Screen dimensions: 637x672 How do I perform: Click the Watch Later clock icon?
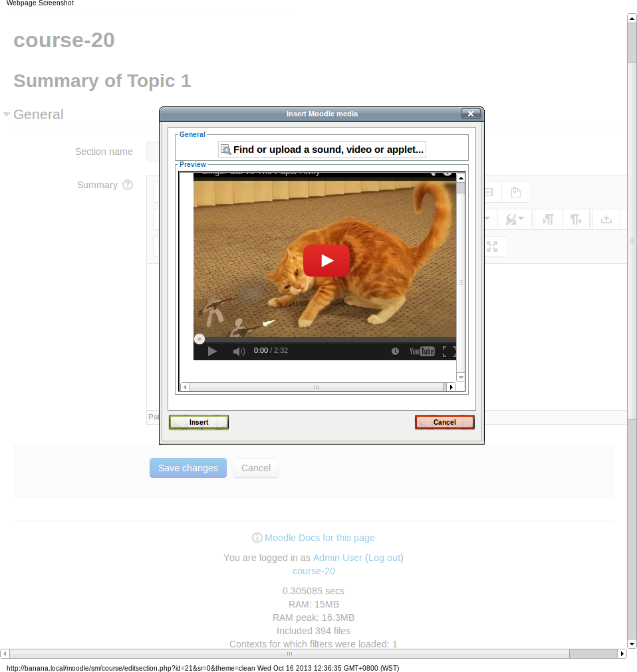coord(395,352)
